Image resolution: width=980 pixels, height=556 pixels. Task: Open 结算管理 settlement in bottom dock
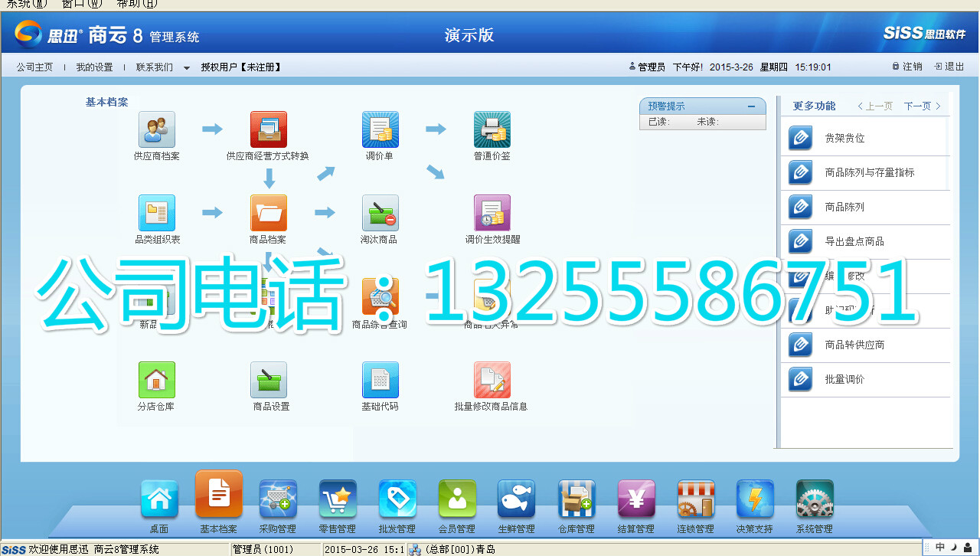636,499
